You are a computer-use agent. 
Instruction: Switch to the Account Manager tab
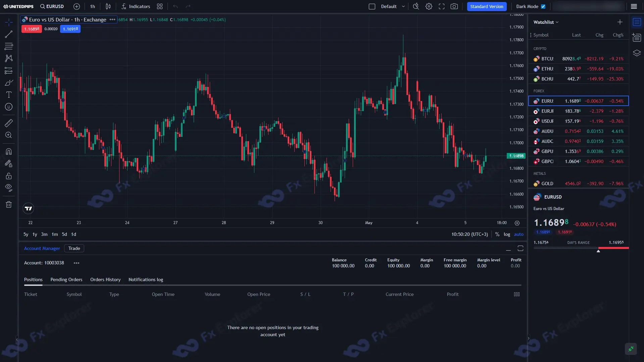pos(42,248)
